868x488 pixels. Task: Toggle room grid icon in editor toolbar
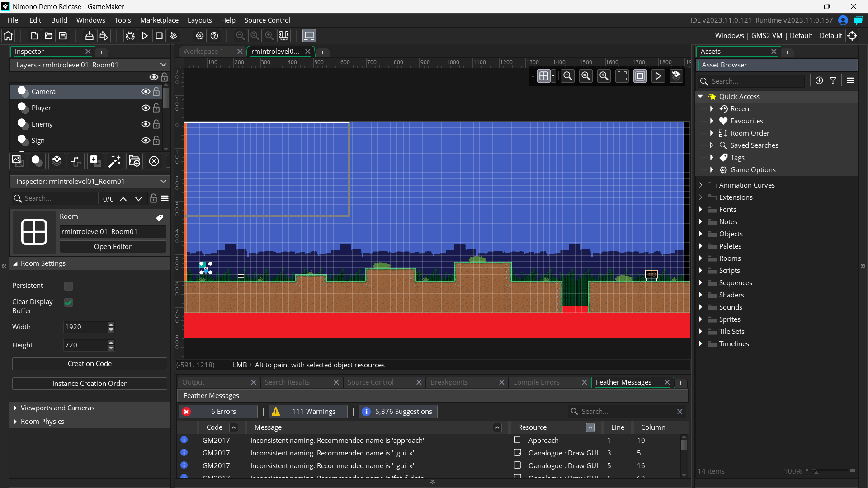(544, 76)
